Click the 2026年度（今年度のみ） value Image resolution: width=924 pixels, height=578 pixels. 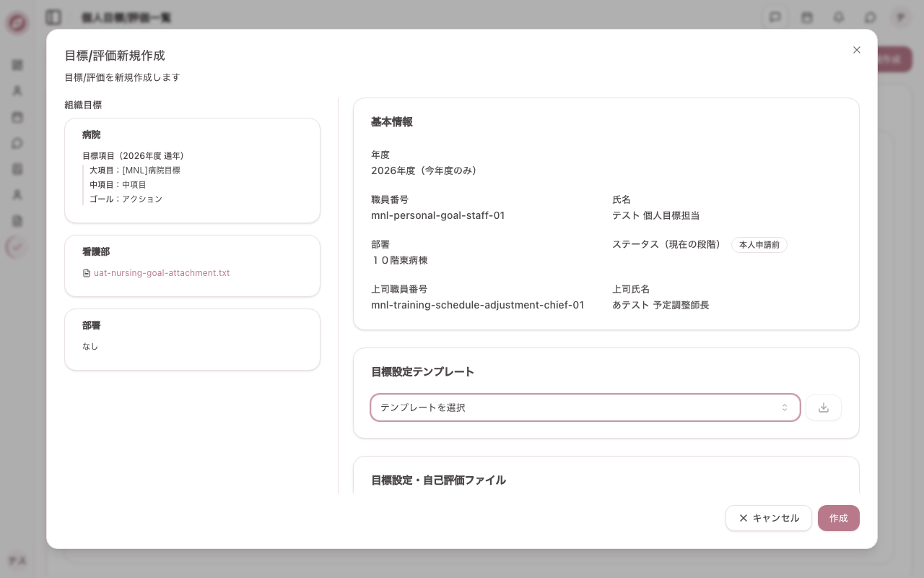pyautogui.click(x=424, y=171)
